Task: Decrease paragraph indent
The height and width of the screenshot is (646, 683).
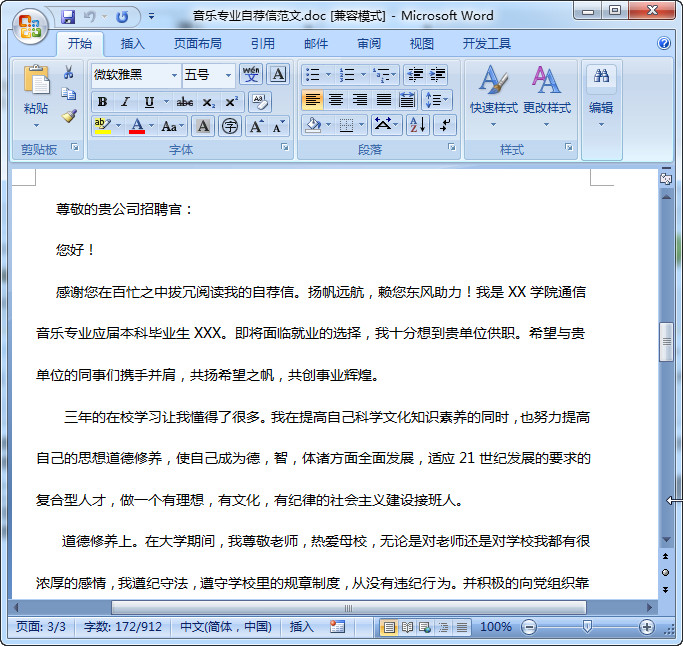Action: (415, 75)
